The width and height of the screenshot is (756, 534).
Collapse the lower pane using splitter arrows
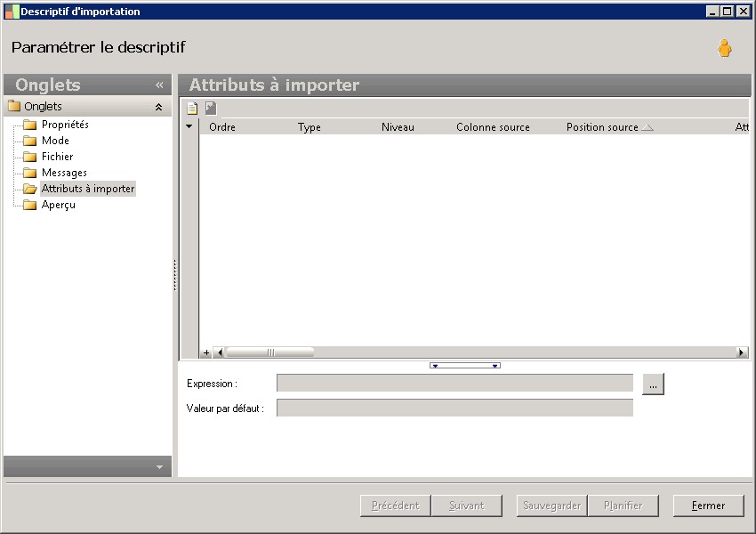tap(465, 366)
